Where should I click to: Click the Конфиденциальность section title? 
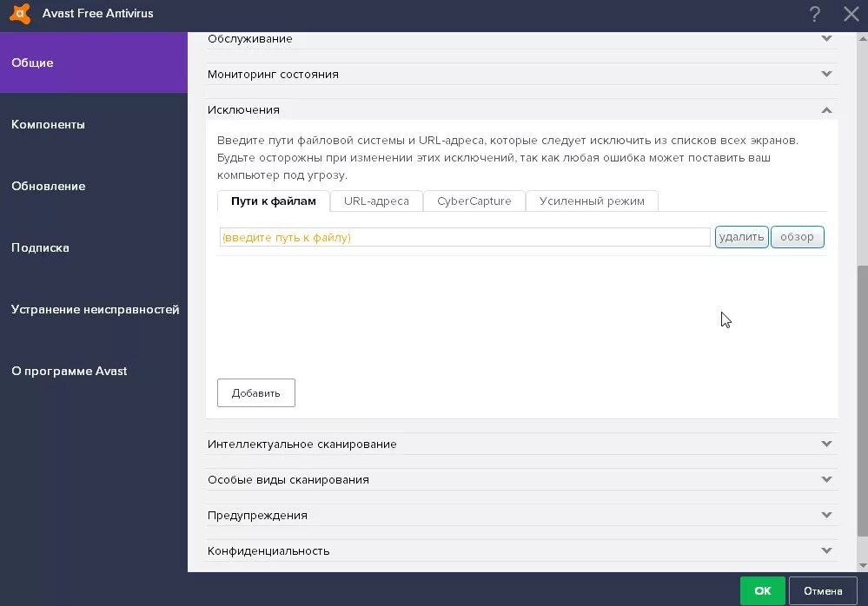(x=268, y=550)
